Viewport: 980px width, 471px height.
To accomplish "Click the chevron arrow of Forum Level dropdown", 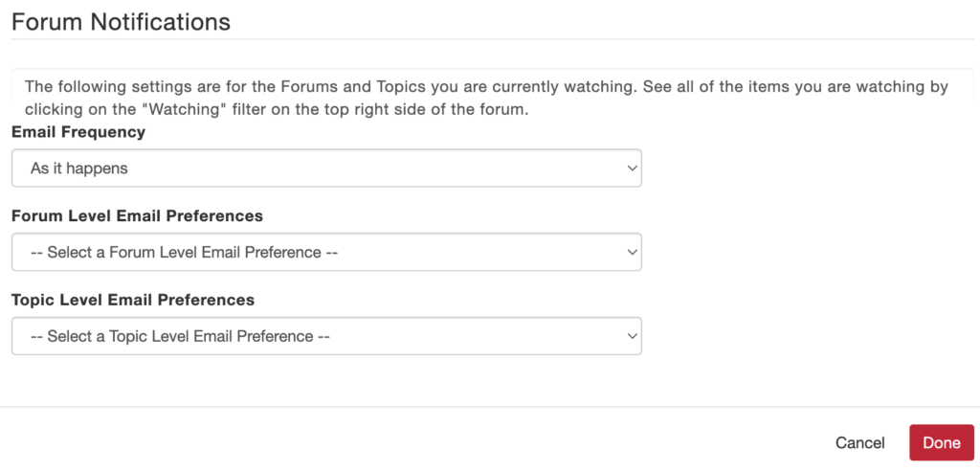I will (x=632, y=252).
